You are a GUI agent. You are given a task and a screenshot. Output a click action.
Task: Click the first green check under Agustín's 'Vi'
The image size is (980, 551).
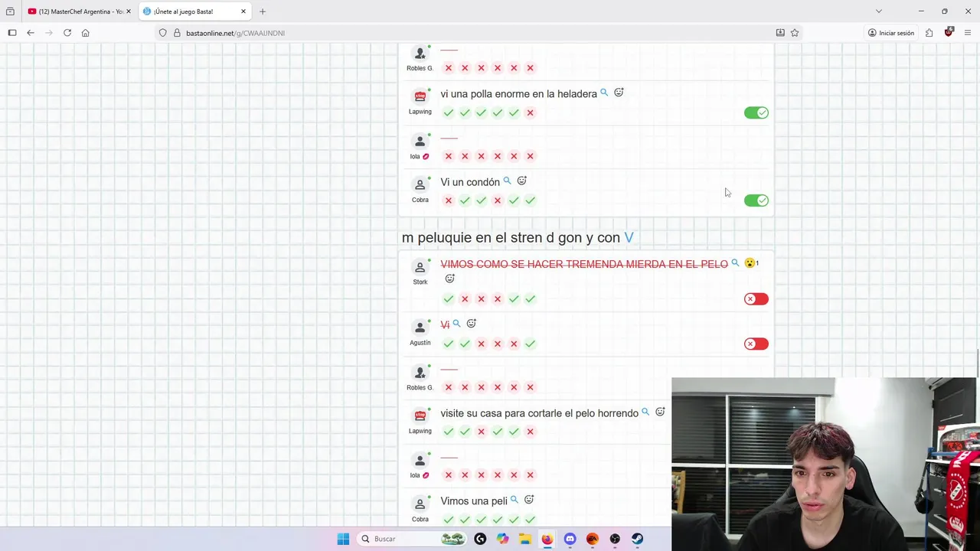point(449,344)
